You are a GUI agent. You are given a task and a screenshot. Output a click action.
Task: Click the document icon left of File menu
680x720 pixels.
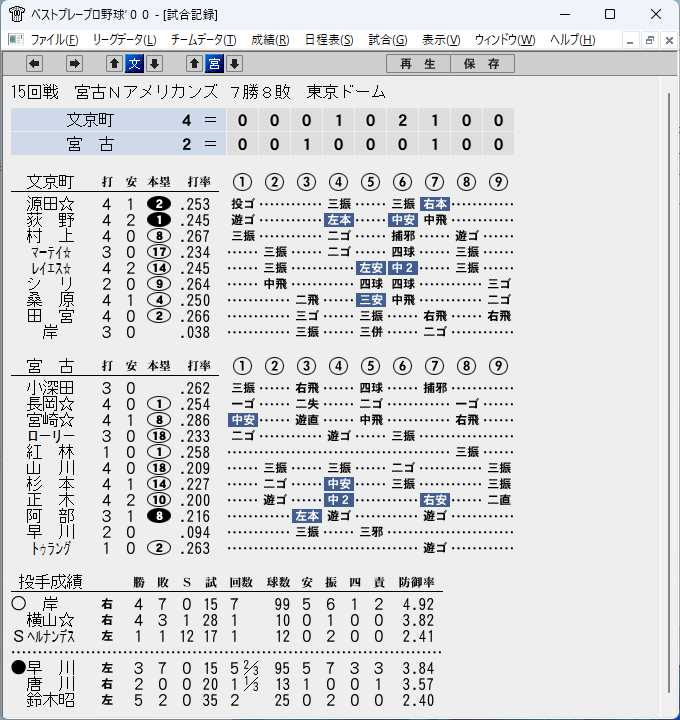click(x=16, y=39)
